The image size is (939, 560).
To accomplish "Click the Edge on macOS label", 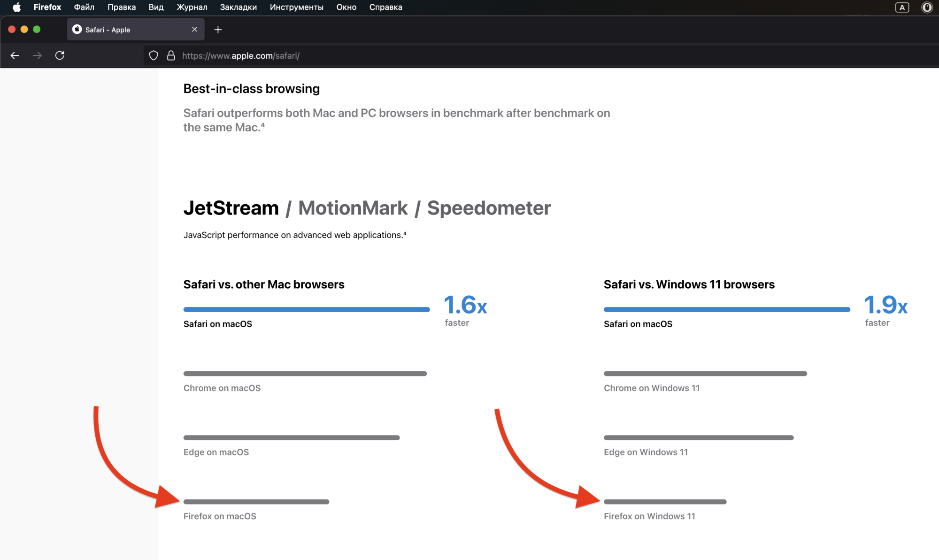I will (x=216, y=452).
